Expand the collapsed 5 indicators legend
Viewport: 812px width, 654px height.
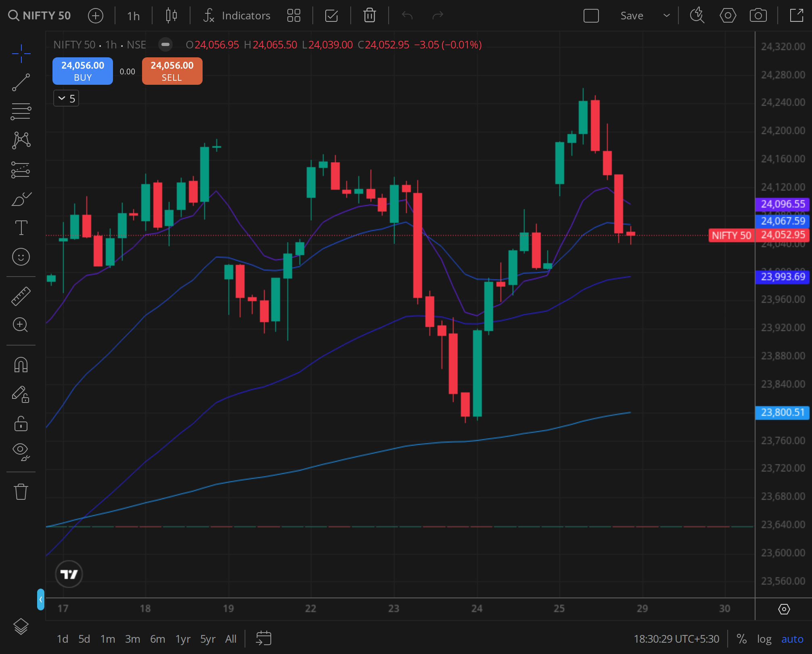(x=66, y=99)
